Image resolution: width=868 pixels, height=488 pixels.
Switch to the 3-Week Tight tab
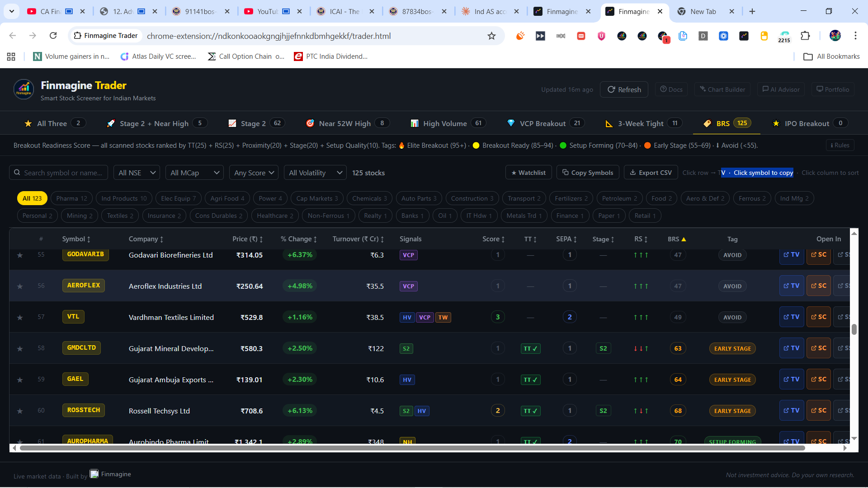point(644,123)
